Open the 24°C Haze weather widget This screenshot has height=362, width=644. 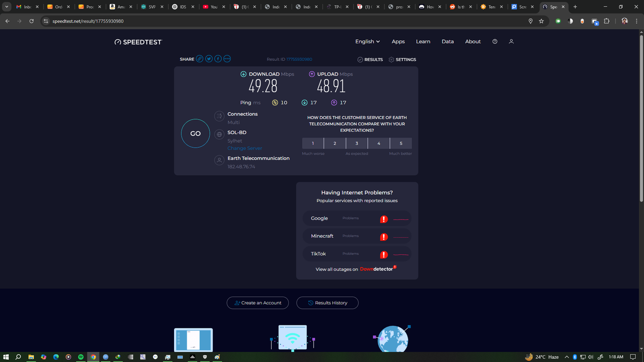542,357
